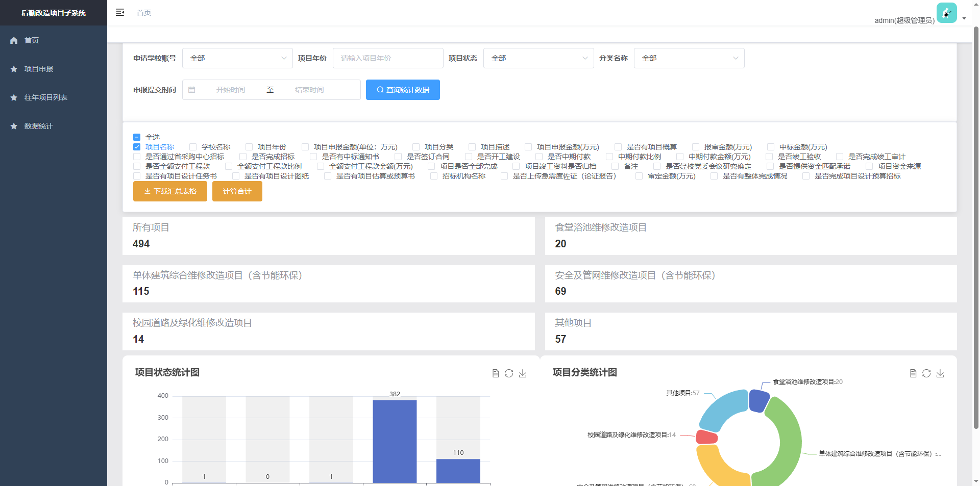Download 项目状态统计图 as image
Screen dimensions: 980x486
point(523,373)
